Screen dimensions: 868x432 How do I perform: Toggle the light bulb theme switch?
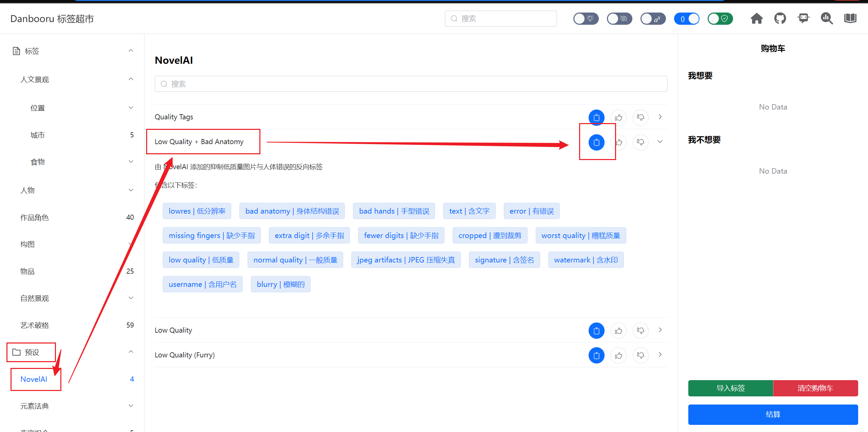(x=586, y=19)
